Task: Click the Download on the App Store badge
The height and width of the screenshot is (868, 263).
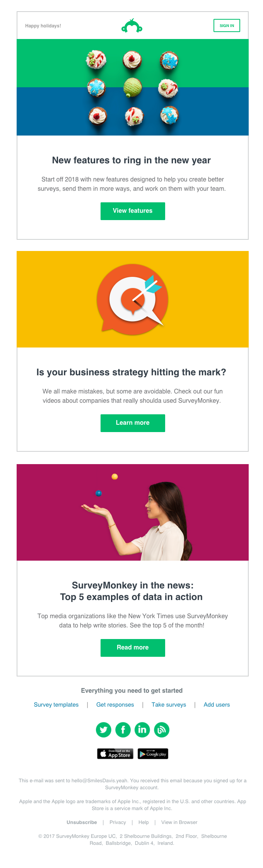Action: 115,754
